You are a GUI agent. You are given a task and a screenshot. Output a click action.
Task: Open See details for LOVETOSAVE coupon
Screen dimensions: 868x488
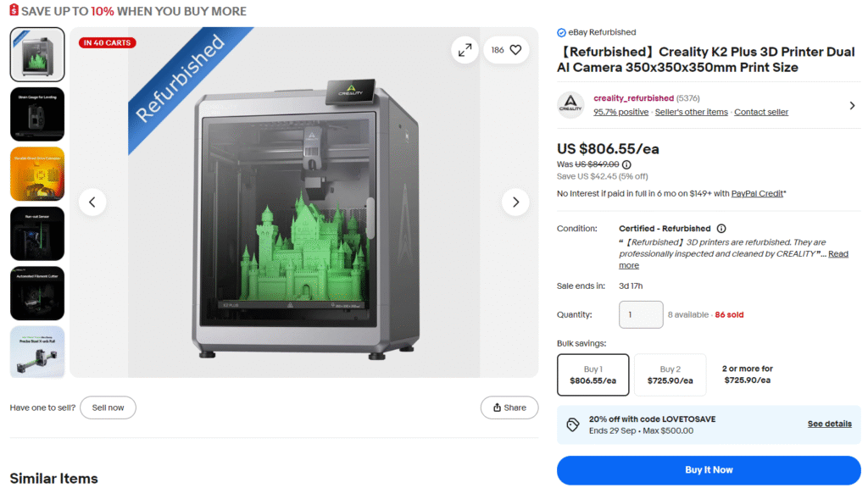[829, 424]
